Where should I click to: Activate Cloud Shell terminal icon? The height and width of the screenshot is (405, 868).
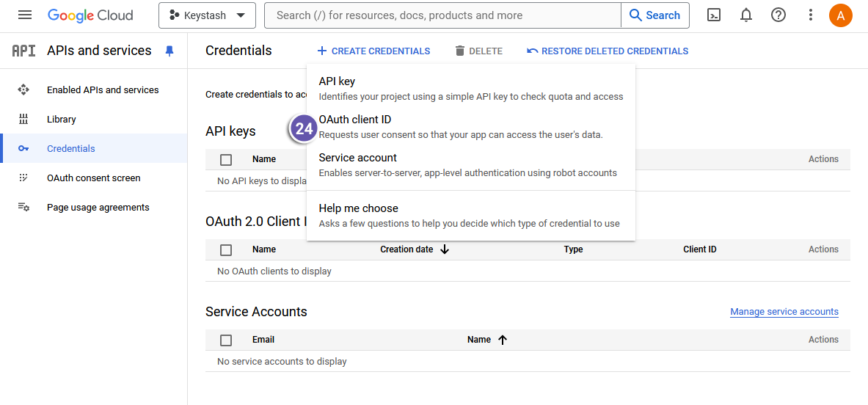(714, 15)
